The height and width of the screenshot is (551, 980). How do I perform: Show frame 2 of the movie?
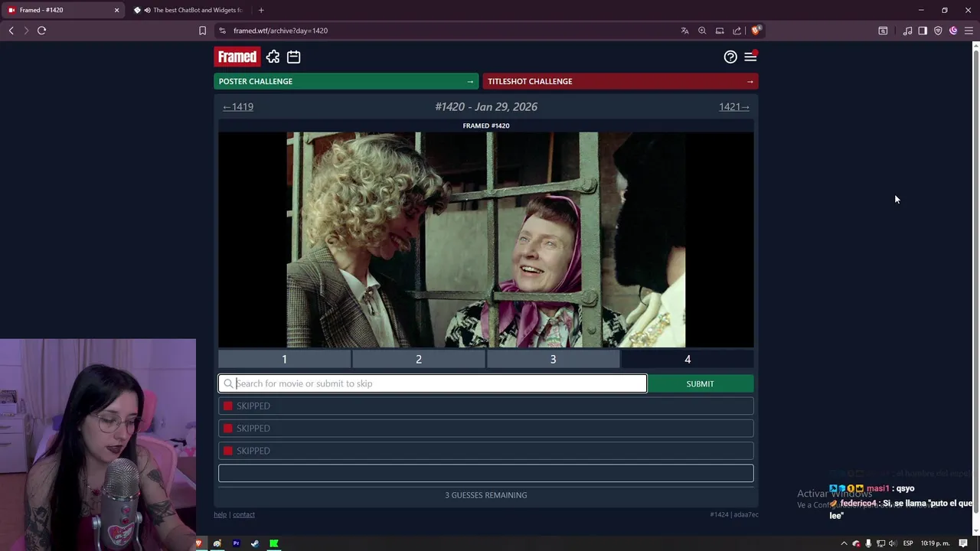[419, 359]
